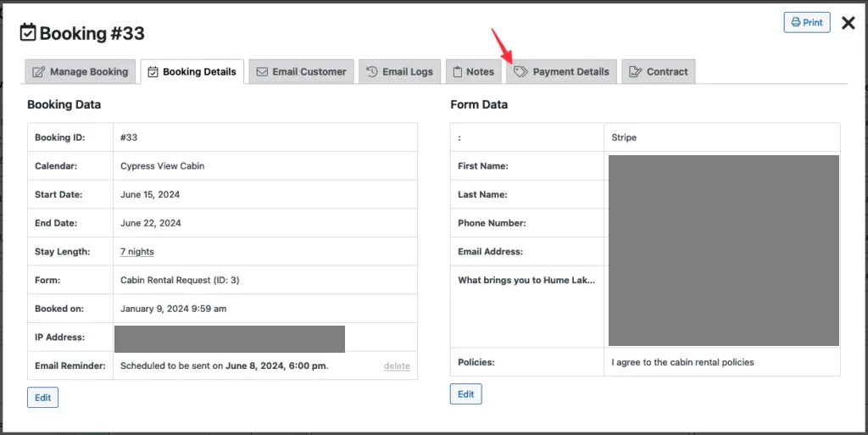Click the Cypress View Cabin calendar value
The width and height of the screenshot is (868, 435).
[x=162, y=166]
